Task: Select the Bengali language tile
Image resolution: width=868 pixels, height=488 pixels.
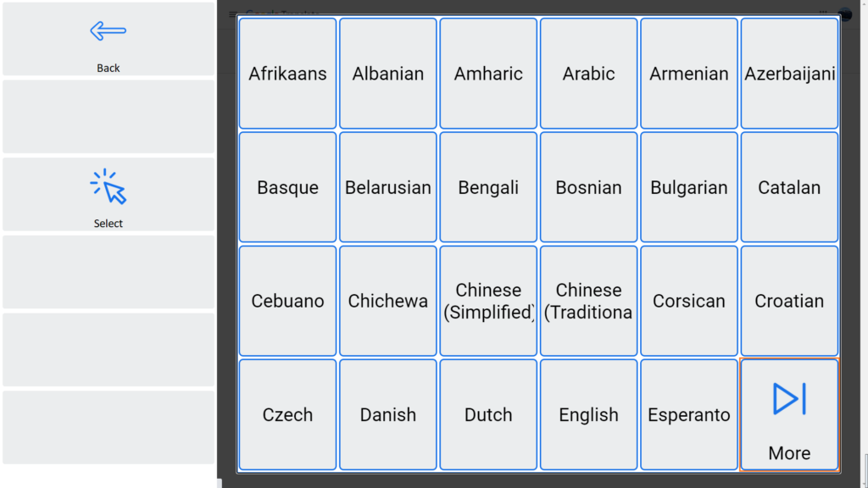Action: pyautogui.click(x=488, y=187)
